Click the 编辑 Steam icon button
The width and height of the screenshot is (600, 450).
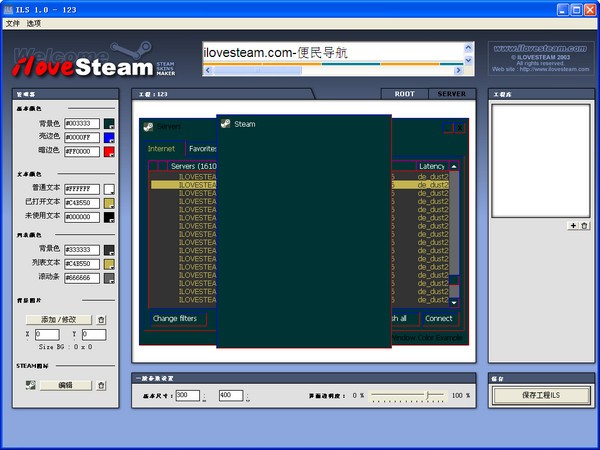[x=65, y=385]
